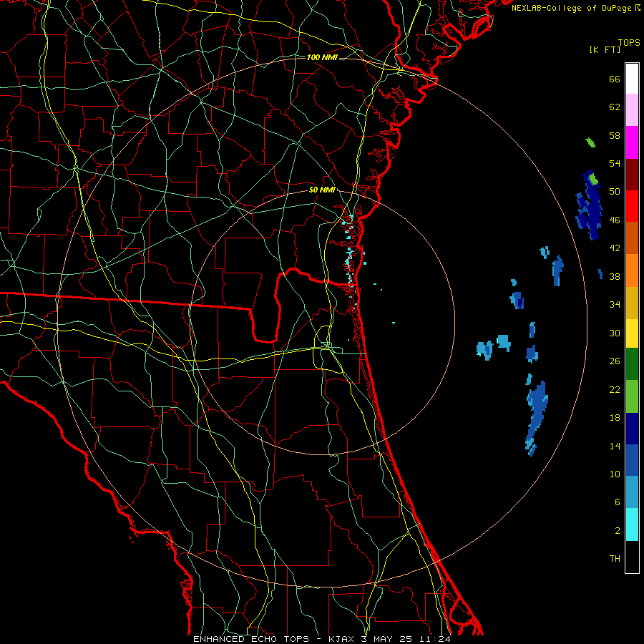This screenshot has width=644, height=644.
Task: Click the legend value "46"
Action: click(615, 220)
